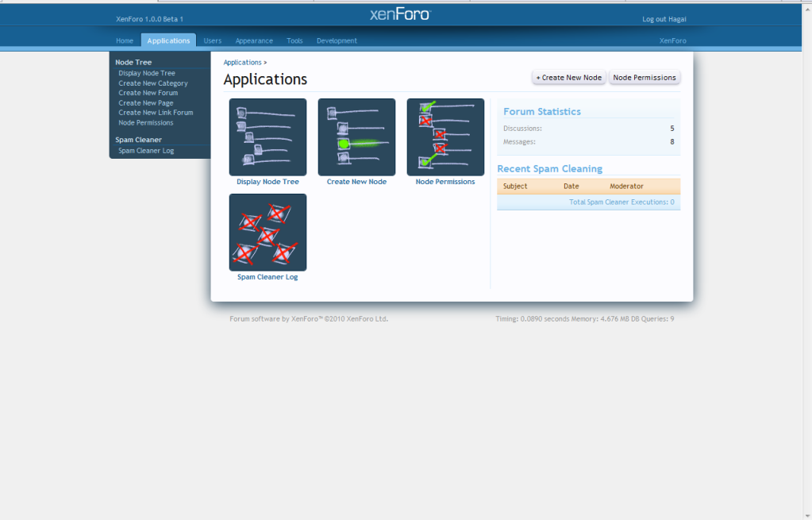
Task: Click Total Spam Cleaner Executions: 0
Action: point(622,202)
